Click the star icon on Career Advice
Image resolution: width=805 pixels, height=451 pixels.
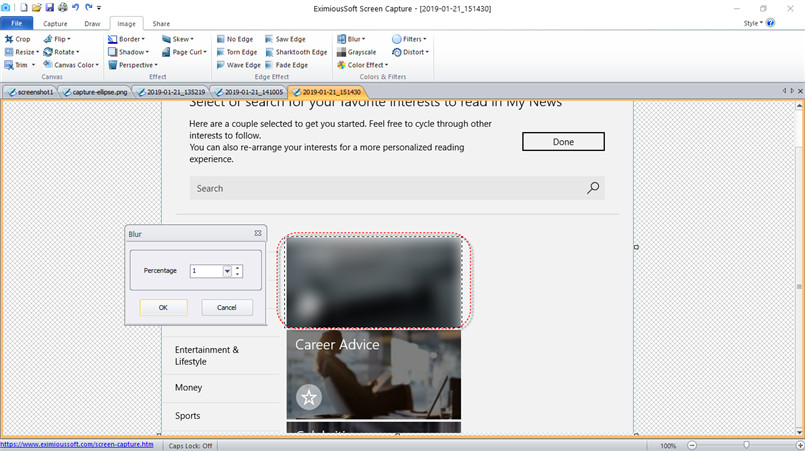point(309,397)
